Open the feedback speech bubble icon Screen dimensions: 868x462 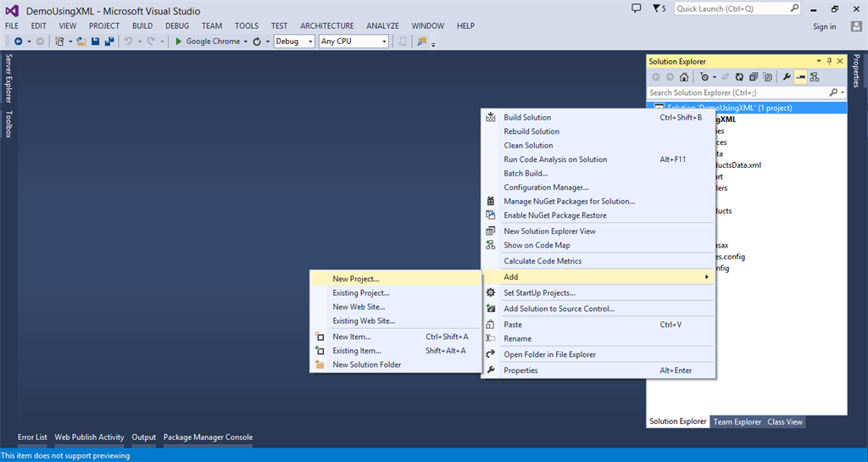tap(636, 8)
